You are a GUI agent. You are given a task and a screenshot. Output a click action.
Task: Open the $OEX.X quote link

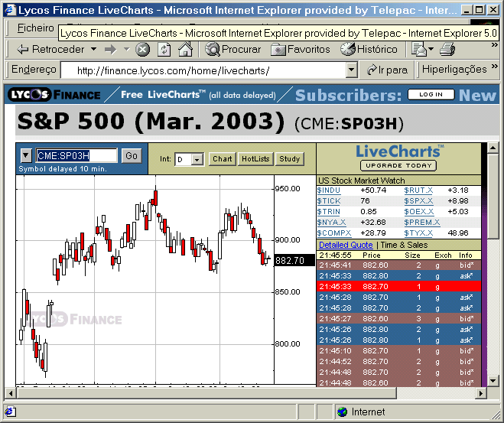[x=419, y=212]
